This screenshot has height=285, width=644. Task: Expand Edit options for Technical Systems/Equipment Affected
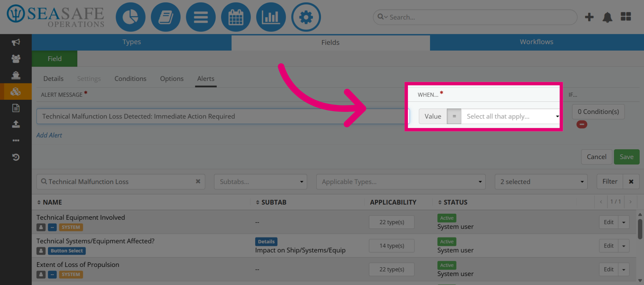[x=624, y=246]
